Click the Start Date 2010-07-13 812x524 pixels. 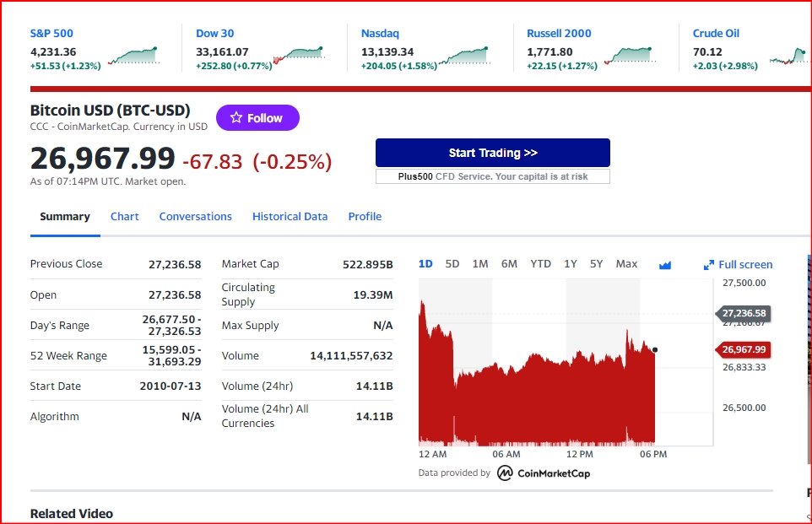coord(171,386)
